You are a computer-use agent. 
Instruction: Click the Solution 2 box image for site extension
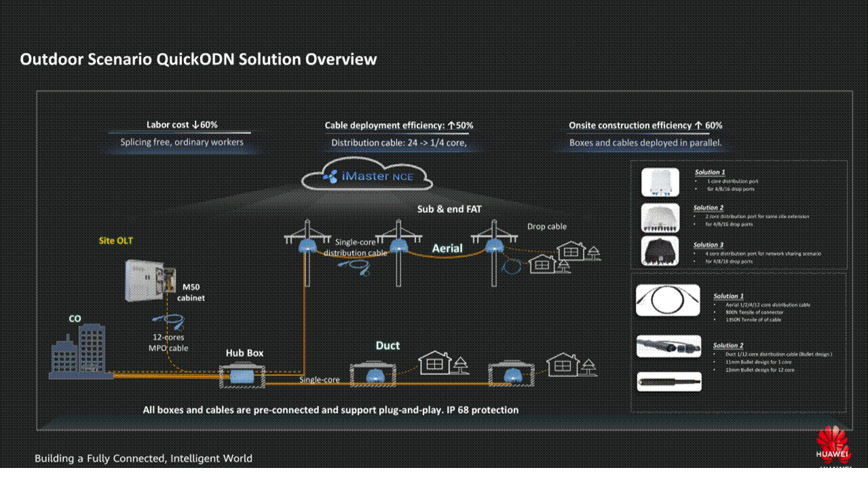click(660, 217)
